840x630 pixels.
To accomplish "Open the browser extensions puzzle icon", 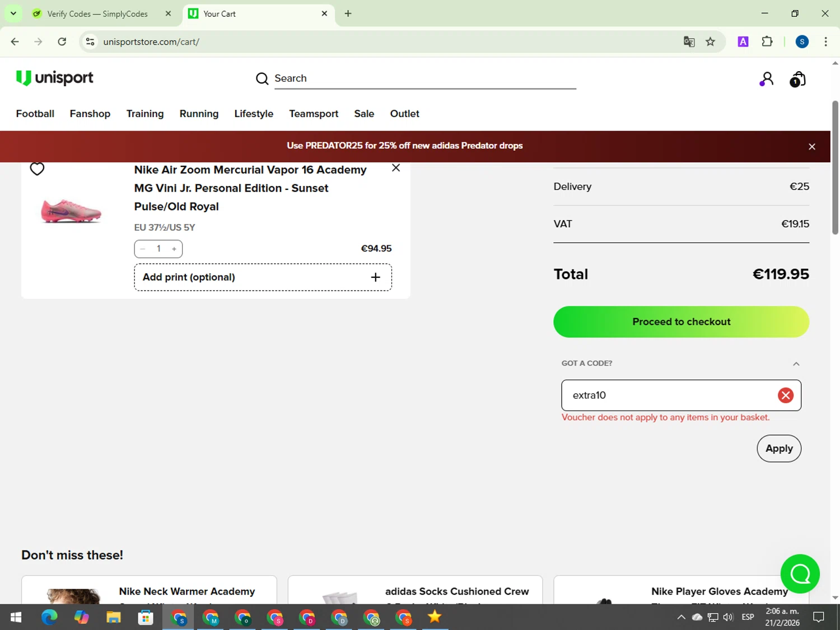I will pos(767,41).
